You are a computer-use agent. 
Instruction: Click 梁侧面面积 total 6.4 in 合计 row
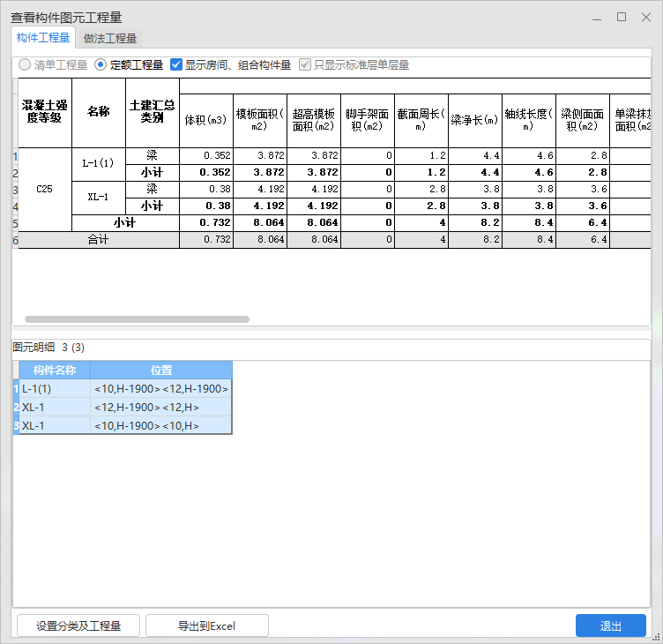pyautogui.click(x=582, y=240)
